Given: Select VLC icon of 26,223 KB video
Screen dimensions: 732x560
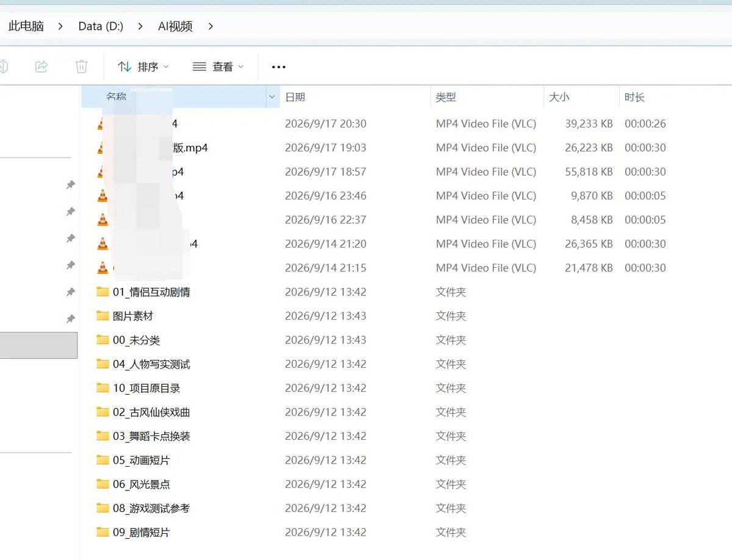Looking at the screenshot, I should pyautogui.click(x=100, y=148).
